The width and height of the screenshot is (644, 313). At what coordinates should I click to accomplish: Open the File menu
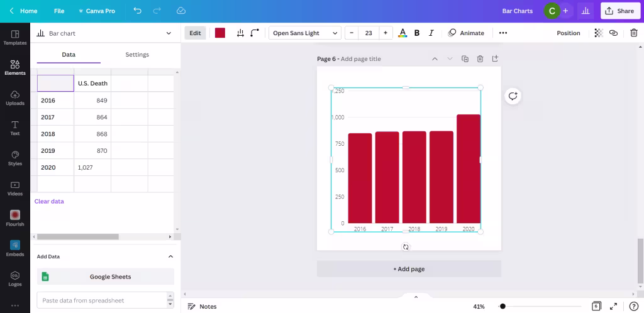59,11
